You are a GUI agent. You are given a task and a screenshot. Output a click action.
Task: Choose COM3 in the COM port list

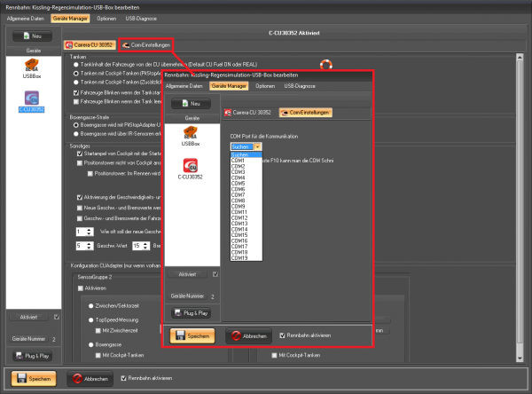click(246, 172)
